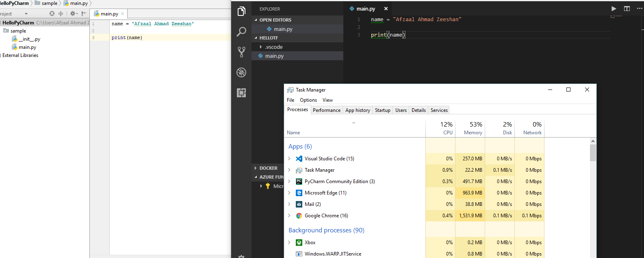644x258 pixels.
Task: Select sample folder in PyCharm tree
Action: 15,31
